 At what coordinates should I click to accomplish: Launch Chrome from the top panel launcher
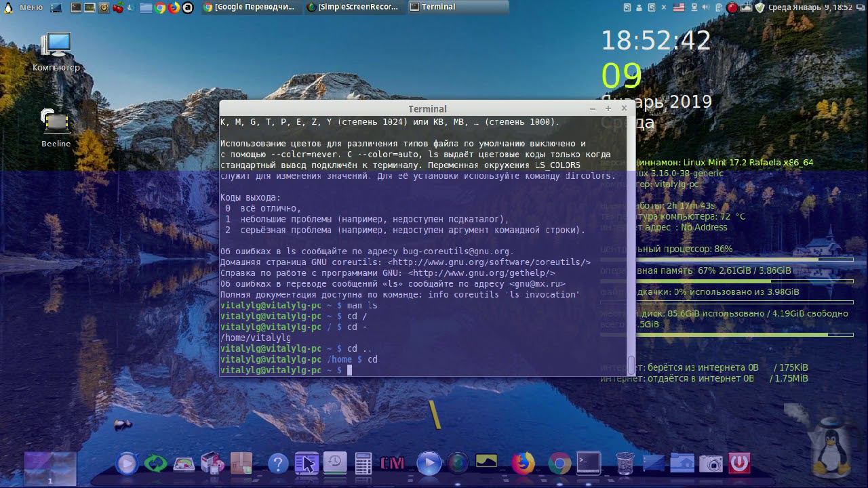(161, 8)
